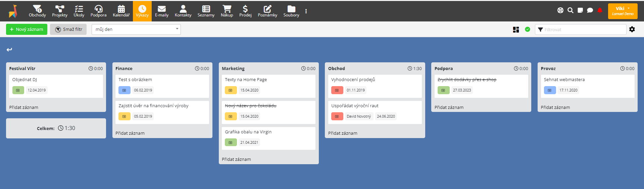Open Zajistit úvěr na financování výroby card
The width and height of the screenshot is (644, 189).
(x=162, y=112)
